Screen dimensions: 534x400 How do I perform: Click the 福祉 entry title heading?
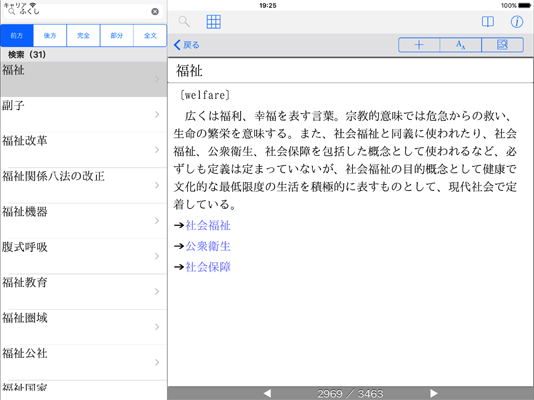(x=189, y=71)
